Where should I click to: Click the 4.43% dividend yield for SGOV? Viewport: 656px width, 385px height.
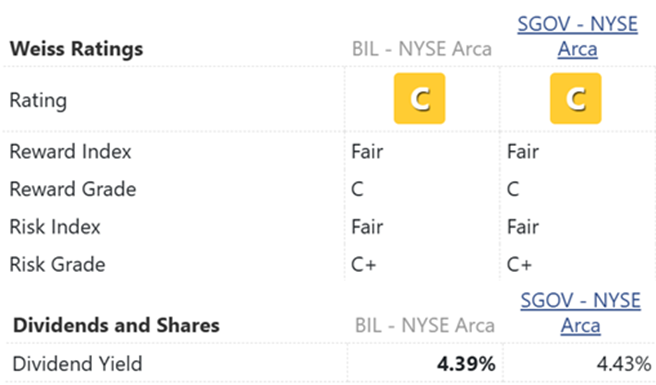[x=623, y=364]
